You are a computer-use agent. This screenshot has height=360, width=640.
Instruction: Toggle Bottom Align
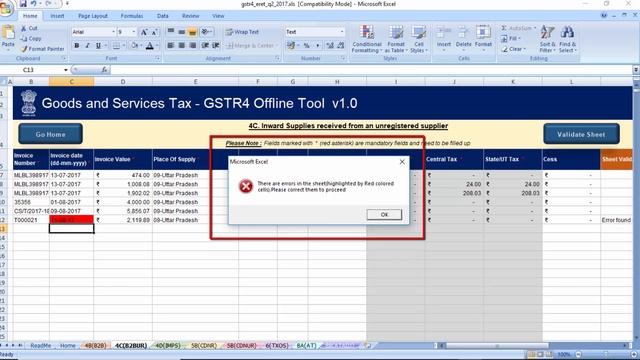click(193, 31)
